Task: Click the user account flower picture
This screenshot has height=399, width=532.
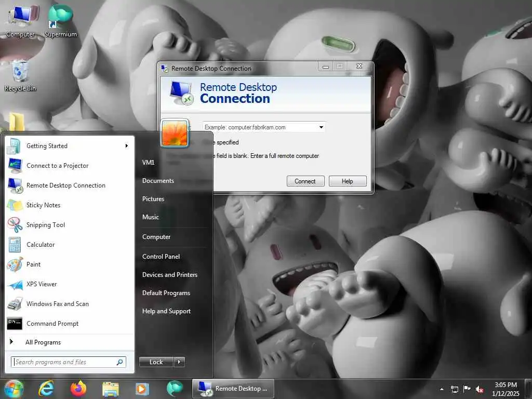Action: tap(175, 133)
